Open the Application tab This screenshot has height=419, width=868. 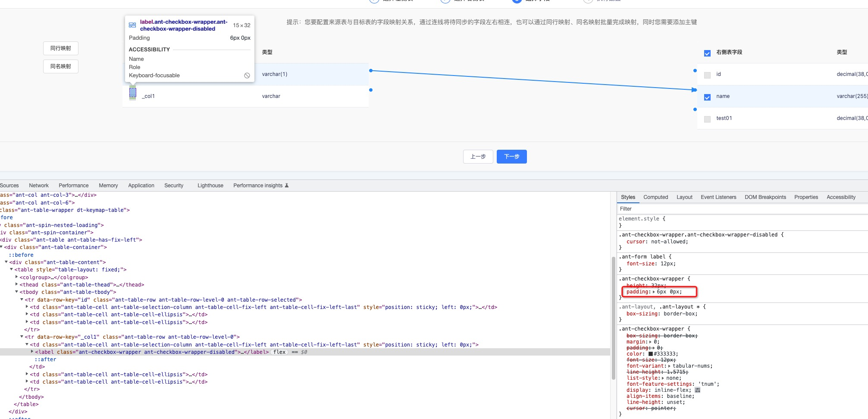pyautogui.click(x=141, y=186)
